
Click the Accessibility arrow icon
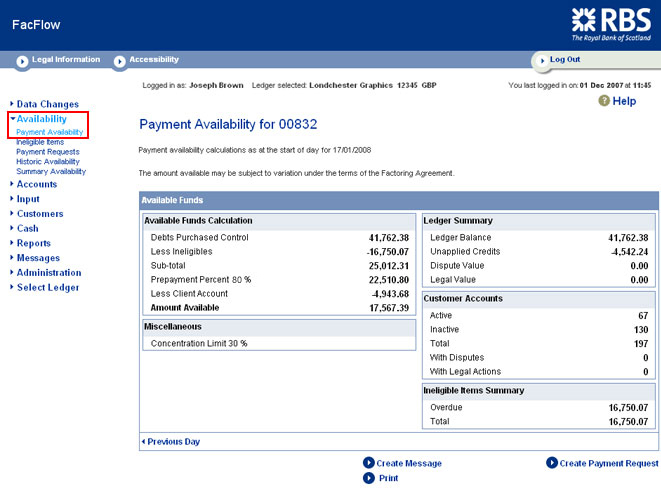(119, 60)
